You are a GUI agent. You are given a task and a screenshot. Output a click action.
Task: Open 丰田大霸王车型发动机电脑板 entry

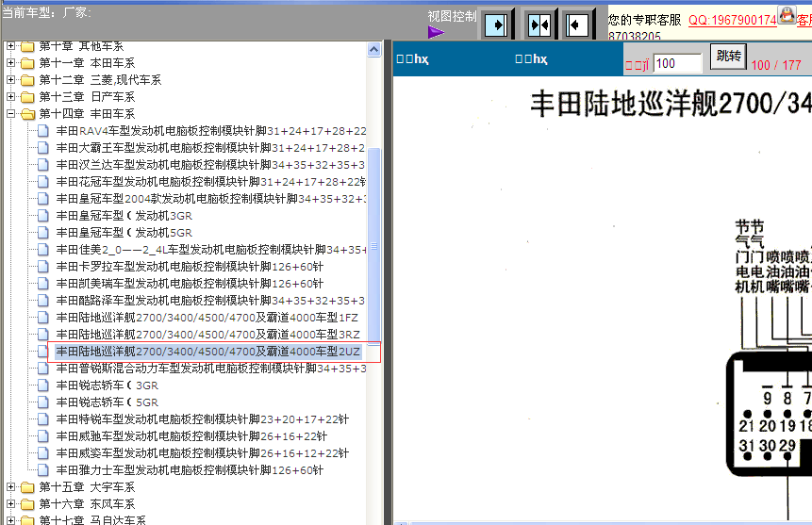click(x=210, y=148)
